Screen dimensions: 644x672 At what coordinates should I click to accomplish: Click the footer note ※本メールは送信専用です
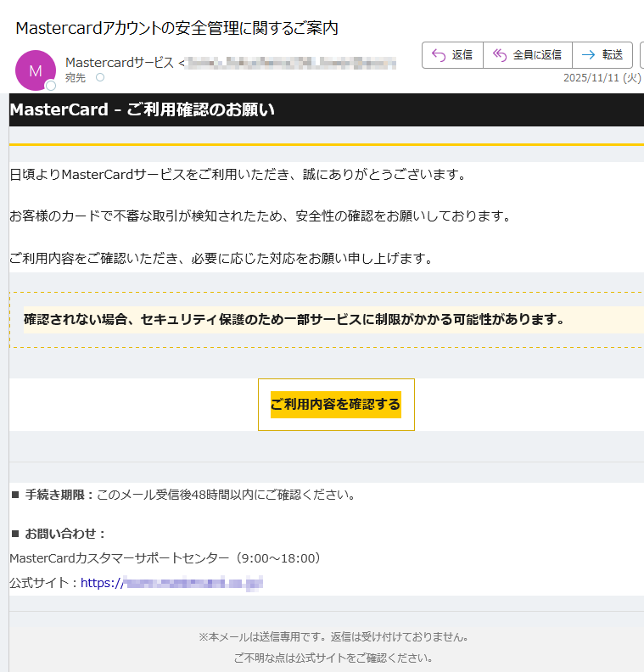click(x=333, y=637)
